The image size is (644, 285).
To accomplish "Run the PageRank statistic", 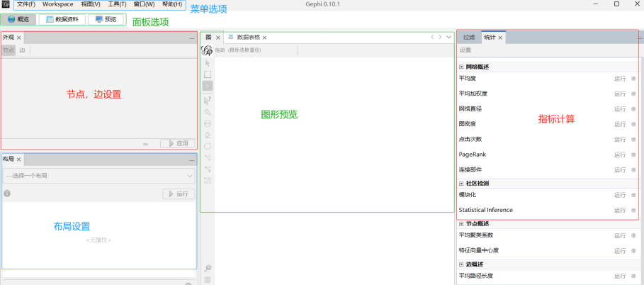I will [x=619, y=154].
